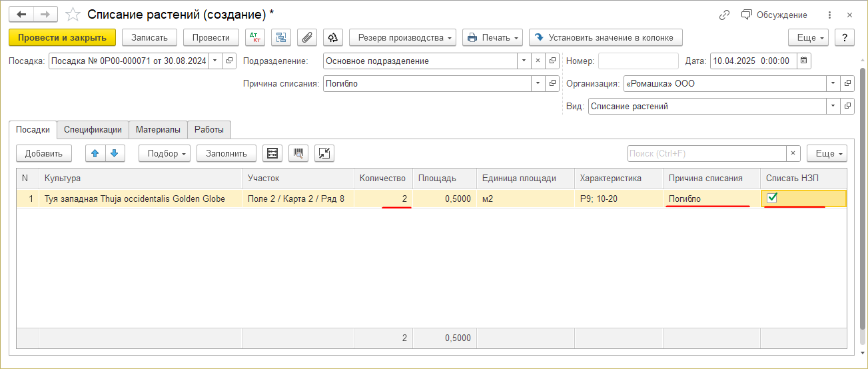The image size is (868, 369).
Task: Uncheck the Списать НЗП checkbox
Action: (773, 198)
